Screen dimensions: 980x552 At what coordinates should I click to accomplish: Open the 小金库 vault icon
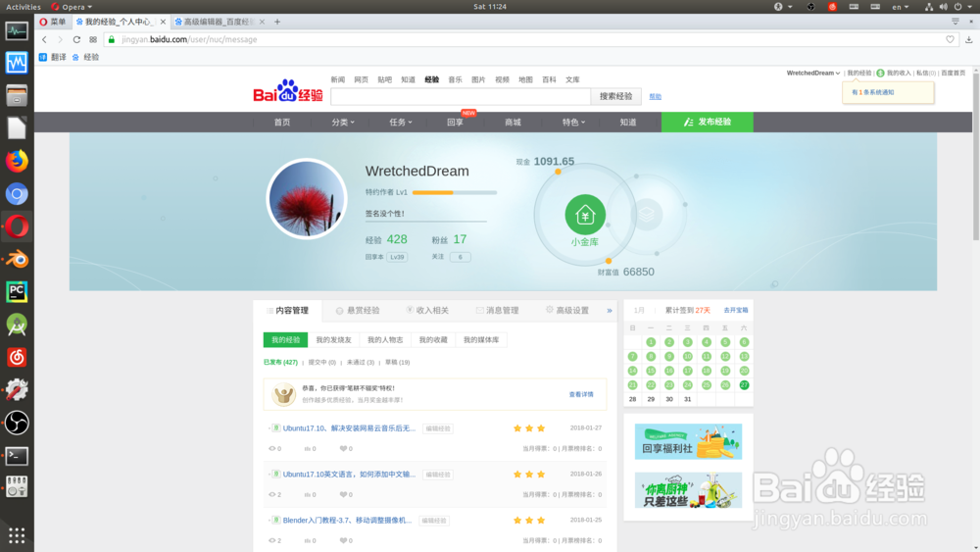tap(585, 215)
